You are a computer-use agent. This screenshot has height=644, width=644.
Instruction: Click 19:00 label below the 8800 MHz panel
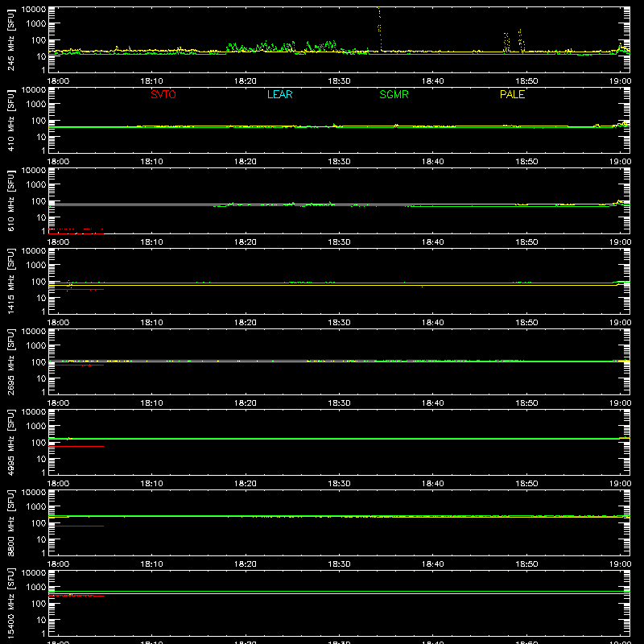click(620, 564)
